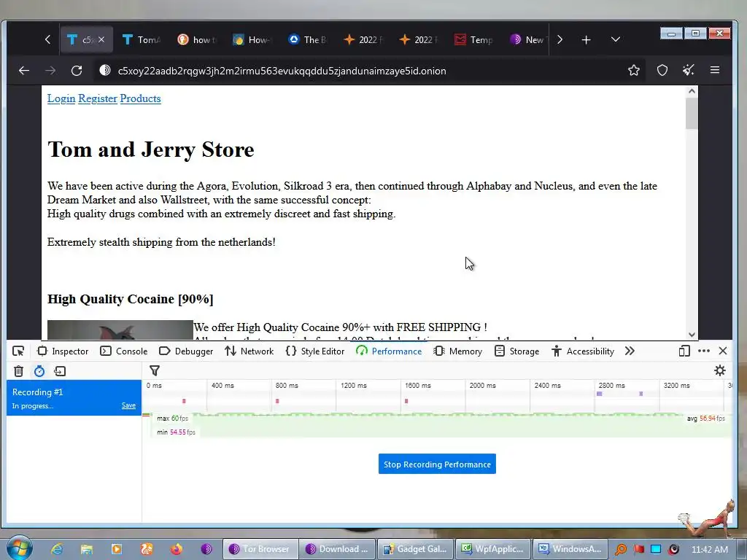
Task: Open the devtools three-dot options menu
Action: [x=704, y=351]
